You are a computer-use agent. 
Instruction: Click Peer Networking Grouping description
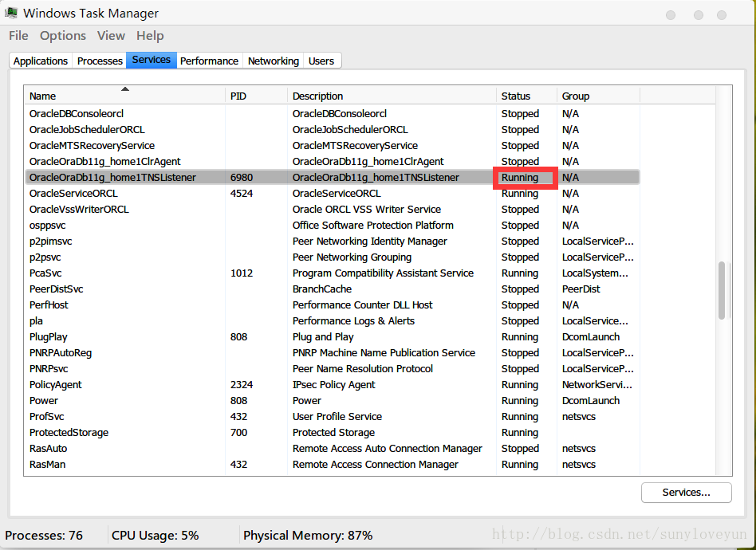tap(352, 257)
